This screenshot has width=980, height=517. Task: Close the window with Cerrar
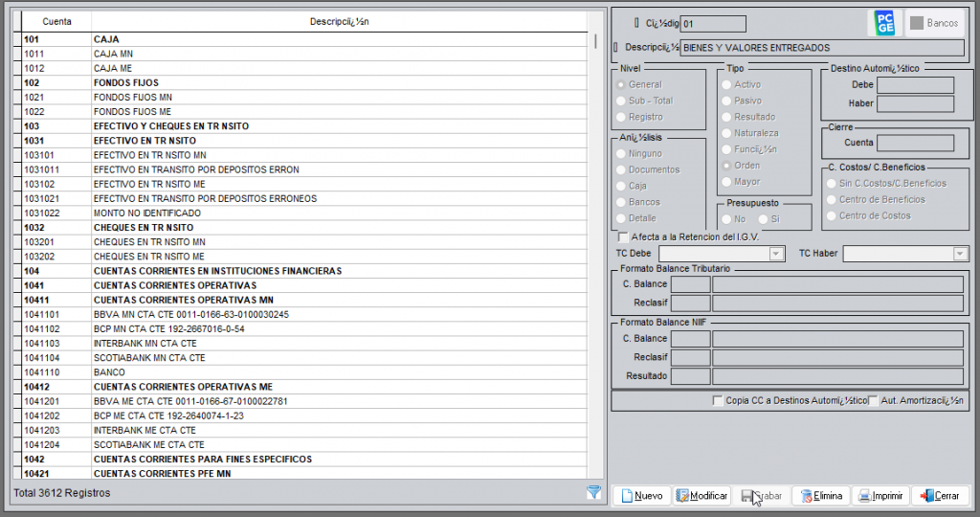(940, 496)
